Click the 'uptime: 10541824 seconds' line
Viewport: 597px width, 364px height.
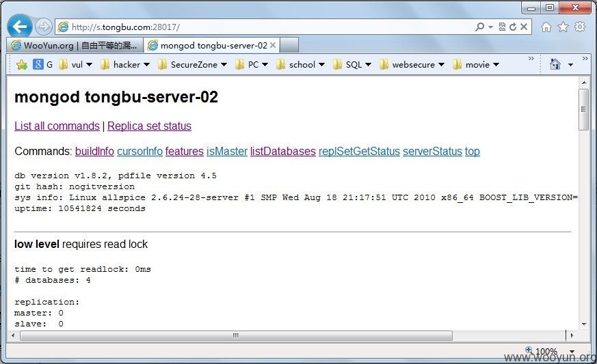pos(80,208)
